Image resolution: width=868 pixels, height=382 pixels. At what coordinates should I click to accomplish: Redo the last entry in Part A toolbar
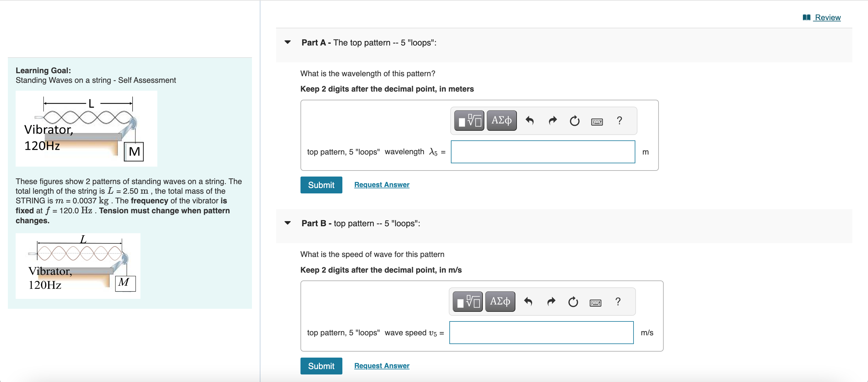[552, 121]
